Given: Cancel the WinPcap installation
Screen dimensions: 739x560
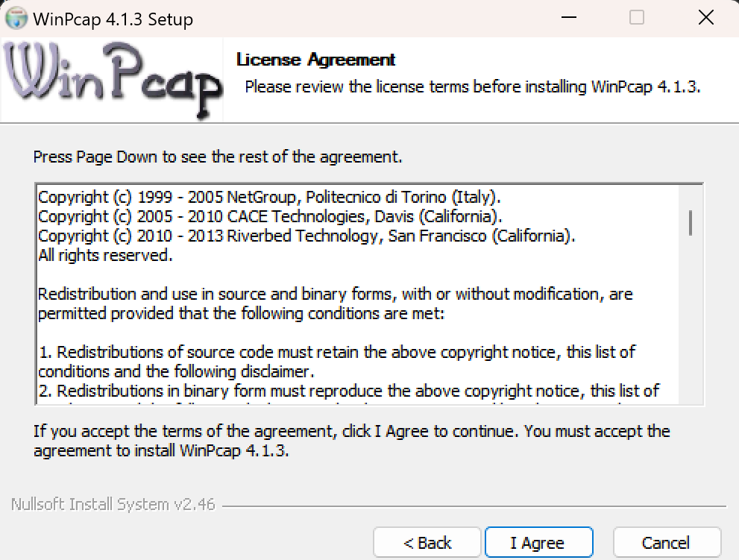Looking at the screenshot, I should point(667,542).
